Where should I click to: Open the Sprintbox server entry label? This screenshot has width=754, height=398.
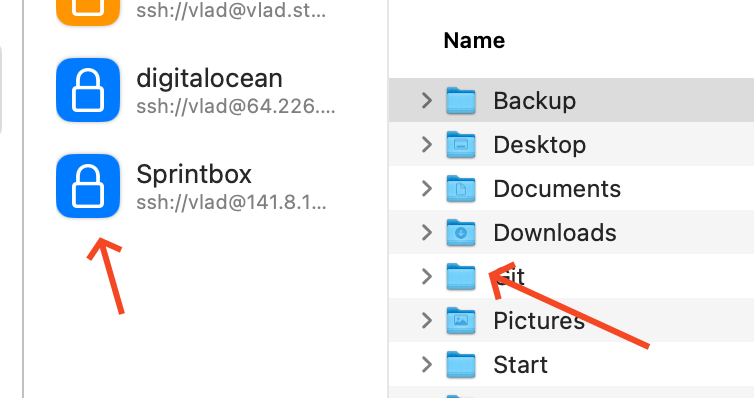coord(194,174)
